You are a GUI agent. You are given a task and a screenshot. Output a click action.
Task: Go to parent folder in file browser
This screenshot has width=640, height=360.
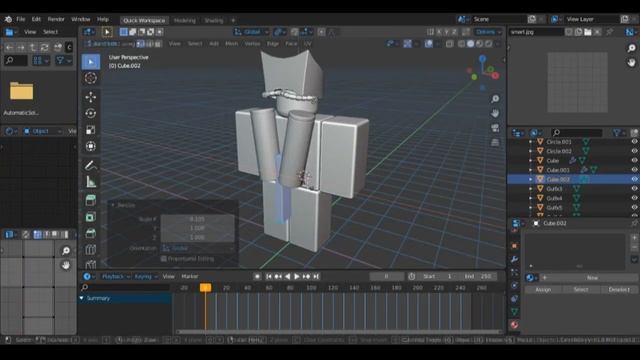pos(33,48)
